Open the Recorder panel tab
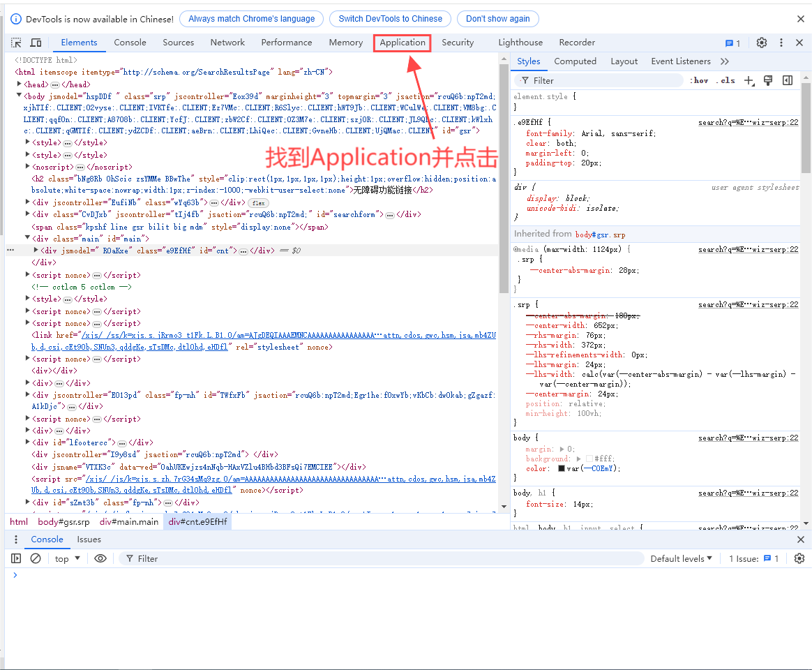The width and height of the screenshot is (812, 670). tap(577, 43)
